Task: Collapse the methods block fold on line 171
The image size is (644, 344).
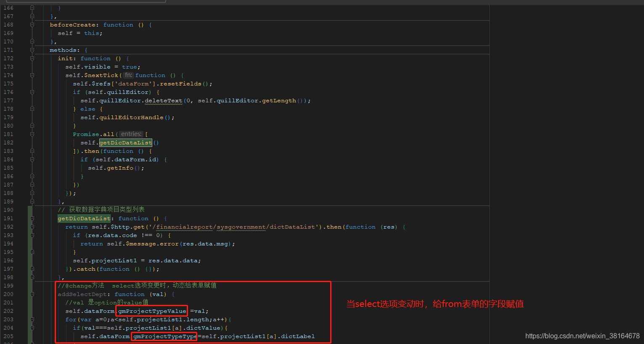Action: (32, 50)
